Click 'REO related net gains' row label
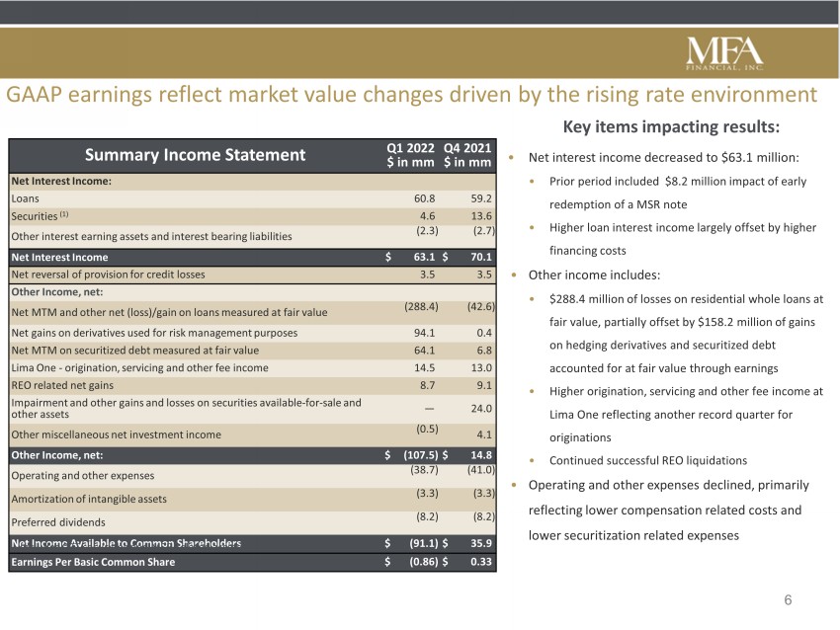 tap(62, 385)
